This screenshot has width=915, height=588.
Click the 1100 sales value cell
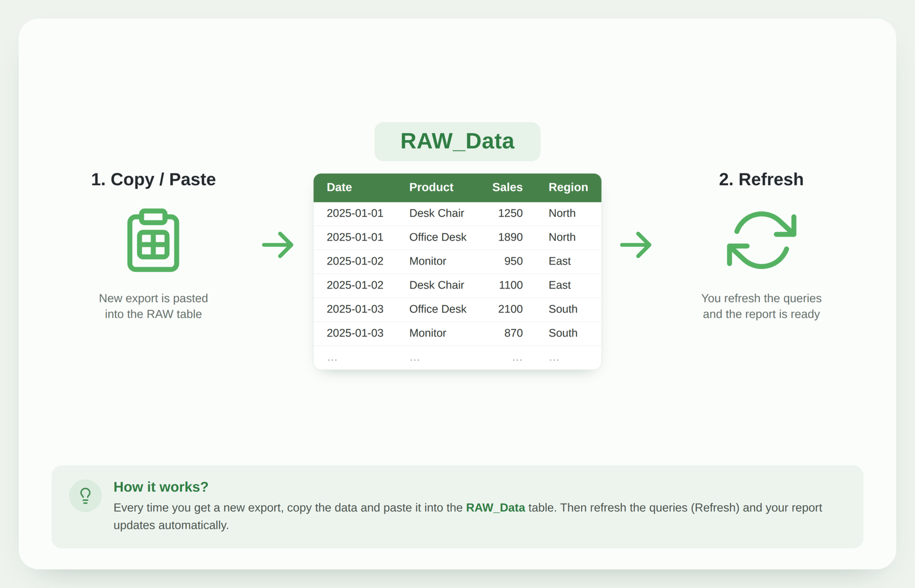pos(510,285)
